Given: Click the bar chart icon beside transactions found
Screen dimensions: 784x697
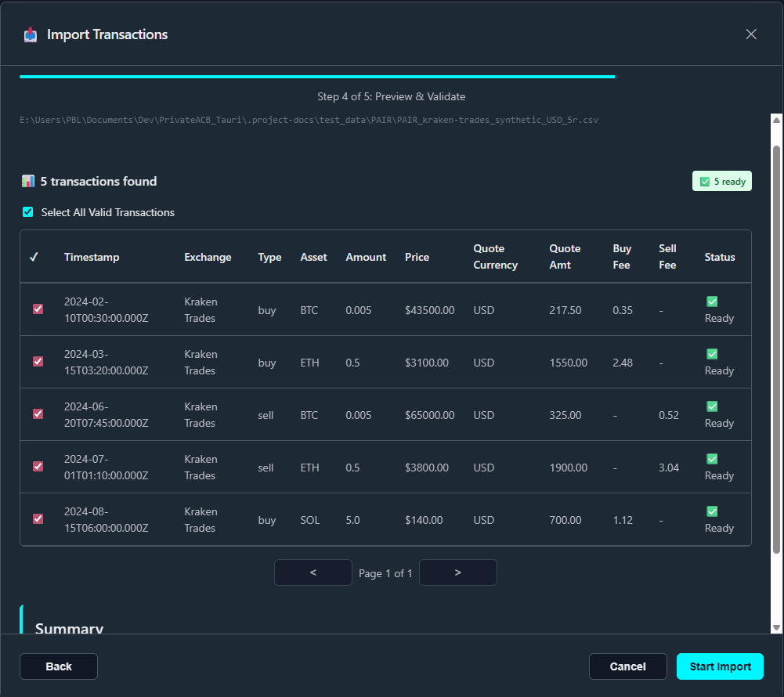Looking at the screenshot, I should coord(28,181).
